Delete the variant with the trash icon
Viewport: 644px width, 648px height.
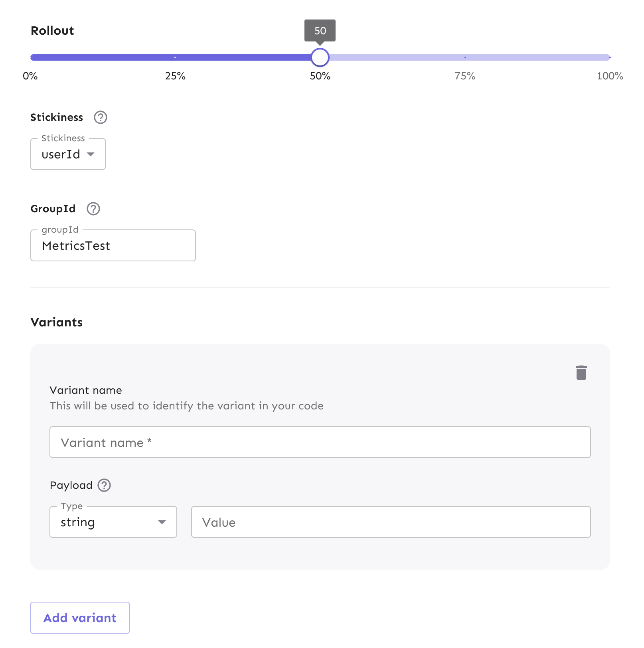point(581,373)
